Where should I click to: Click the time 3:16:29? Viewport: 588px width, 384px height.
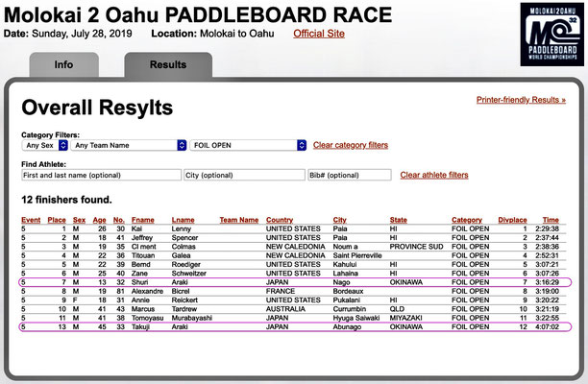coord(547,282)
